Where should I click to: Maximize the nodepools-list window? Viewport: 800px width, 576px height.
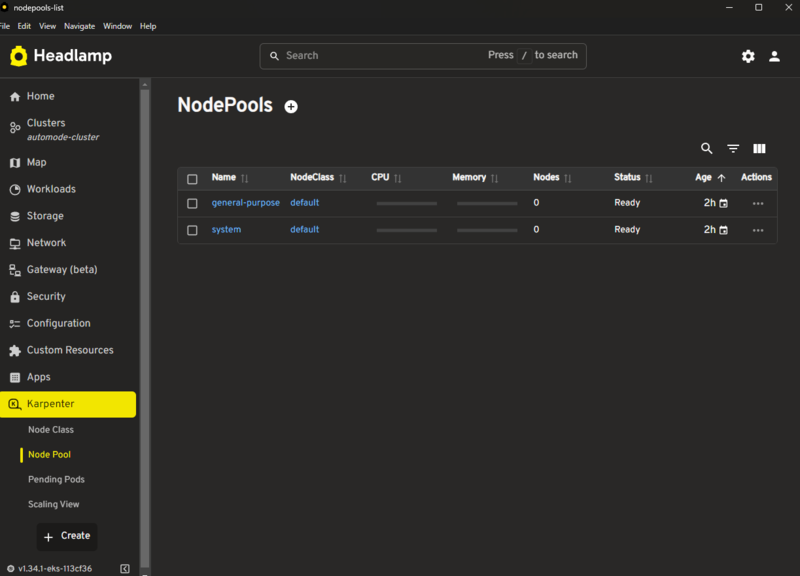point(759,8)
